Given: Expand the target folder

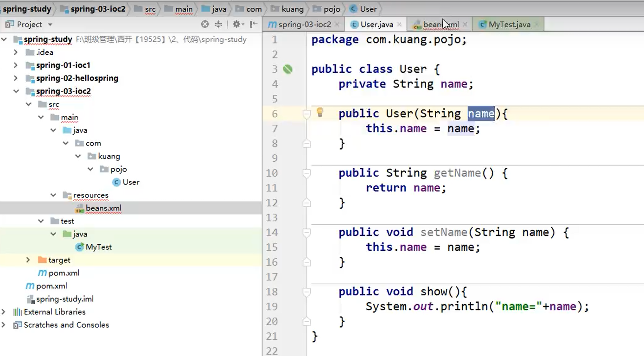Looking at the screenshot, I should click(x=28, y=260).
